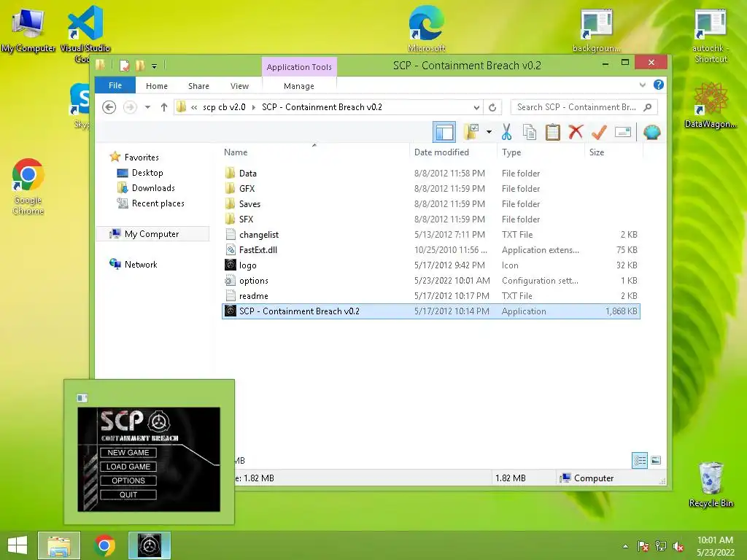Click the Paste clipboard icon
This screenshot has width=747, height=560.
pyautogui.click(x=553, y=132)
